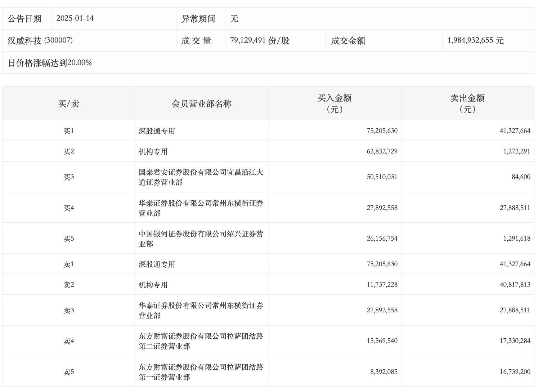Click the 异常期间 label

[x=198, y=19]
